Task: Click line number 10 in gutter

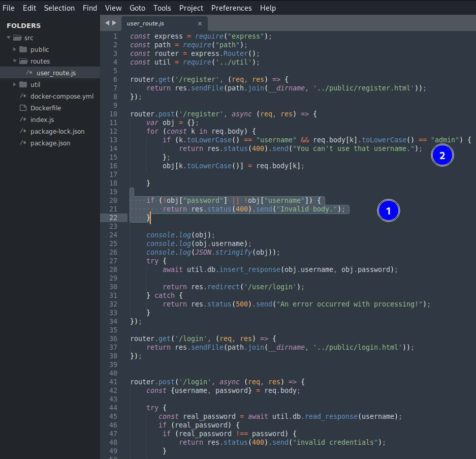Action: pyautogui.click(x=113, y=114)
